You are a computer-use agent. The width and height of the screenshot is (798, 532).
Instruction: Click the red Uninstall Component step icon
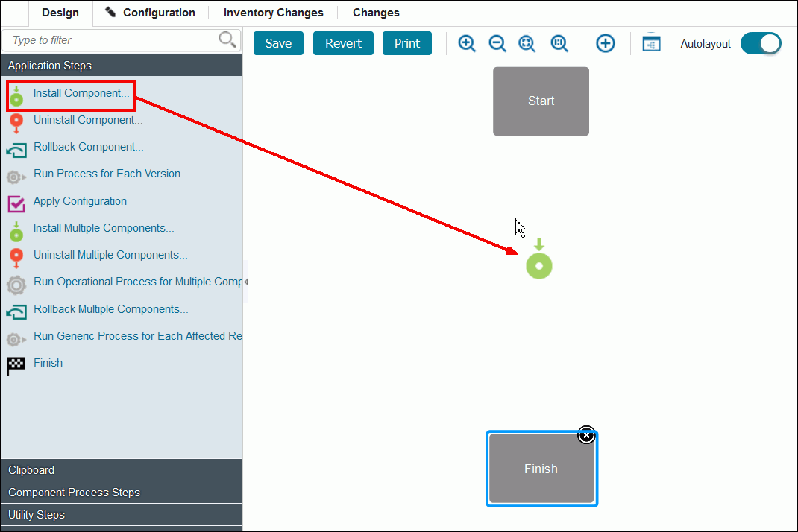click(x=16, y=120)
